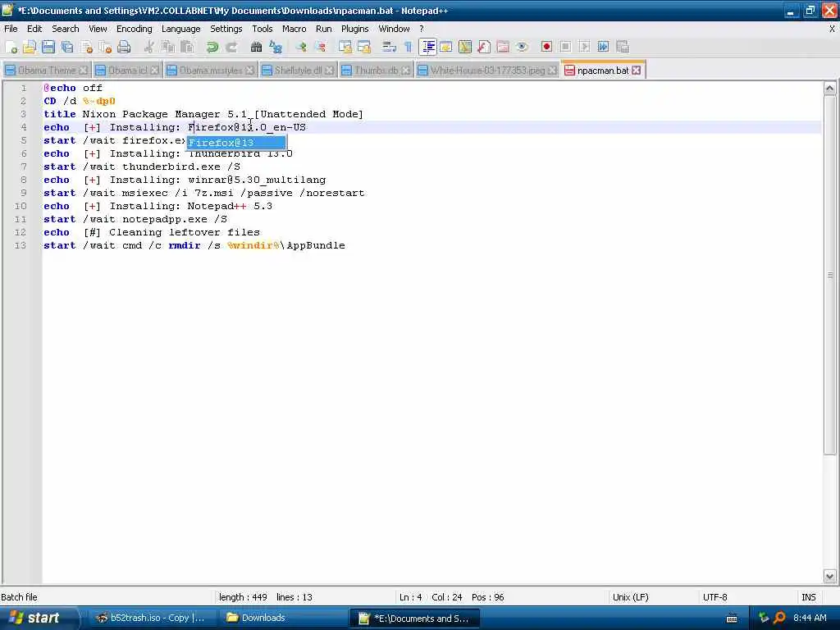This screenshot has height=630, width=840.
Task: Click the Cut scissors icon
Action: pyautogui.click(x=149, y=47)
